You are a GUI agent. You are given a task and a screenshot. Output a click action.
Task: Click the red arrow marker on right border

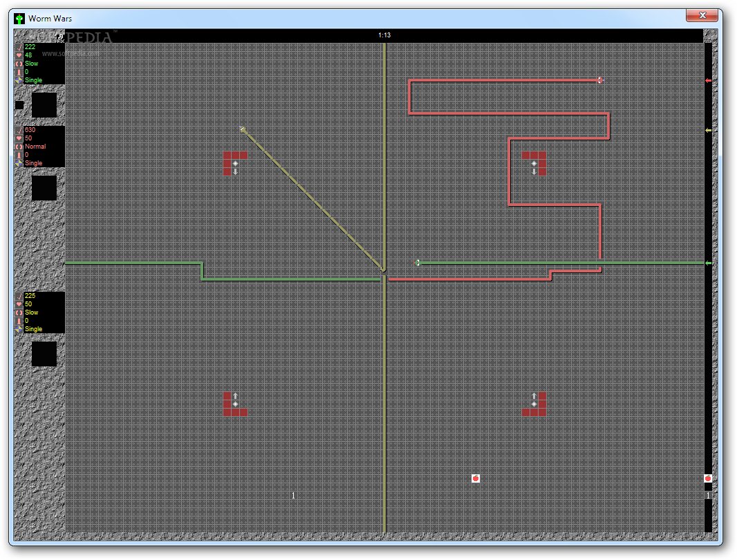(708, 80)
